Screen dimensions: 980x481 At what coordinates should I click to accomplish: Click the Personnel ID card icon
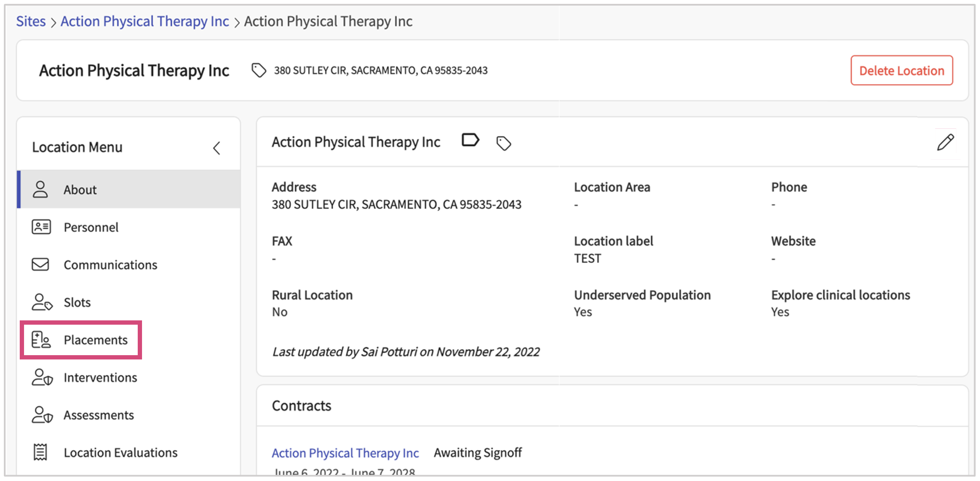tap(41, 227)
